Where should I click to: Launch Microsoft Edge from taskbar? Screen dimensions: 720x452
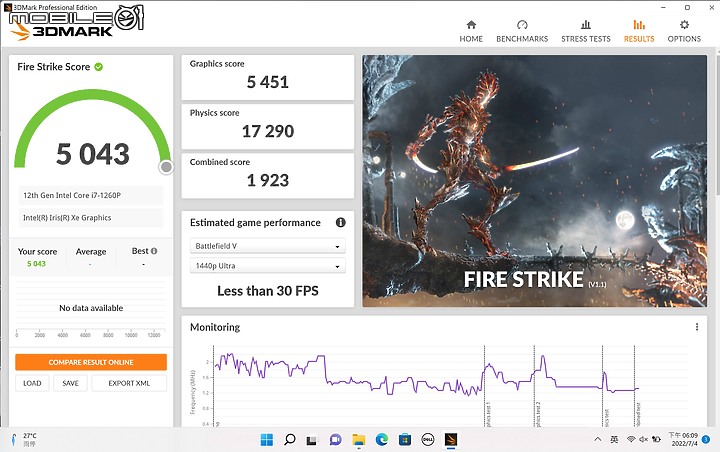[382, 440]
